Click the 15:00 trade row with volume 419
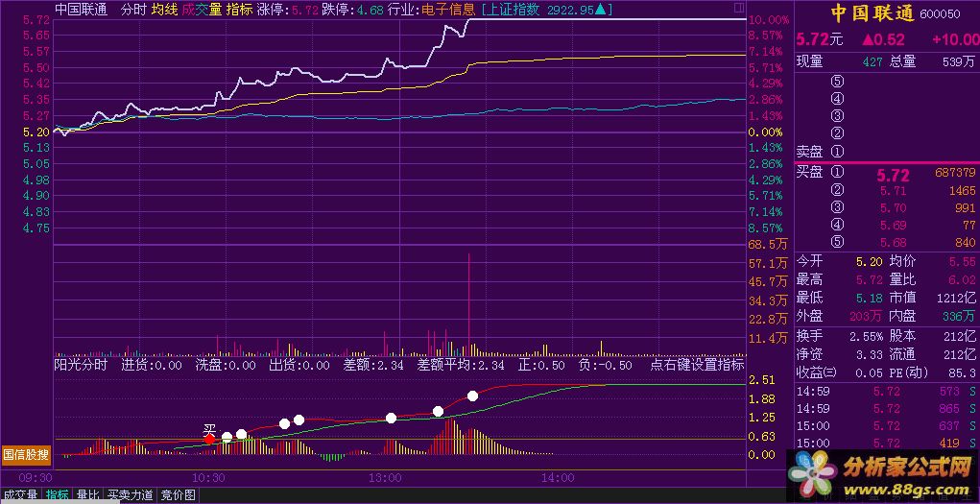The width and height of the screenshot is (980, 504). [886, 444]
